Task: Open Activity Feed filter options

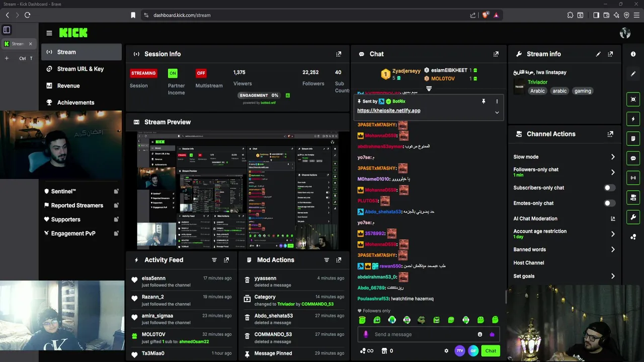Action: point(214,260)
